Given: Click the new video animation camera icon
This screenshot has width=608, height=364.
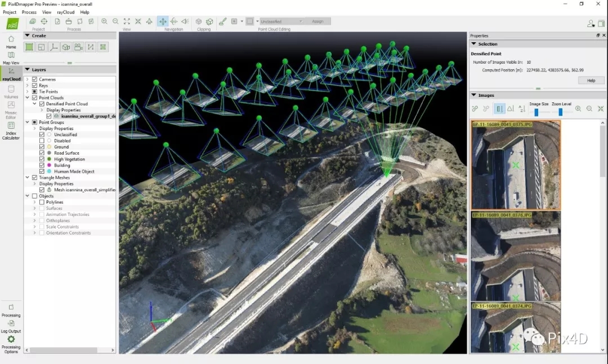Looking at the screenshot, I should pyautogui.click(x=78, y=47).
